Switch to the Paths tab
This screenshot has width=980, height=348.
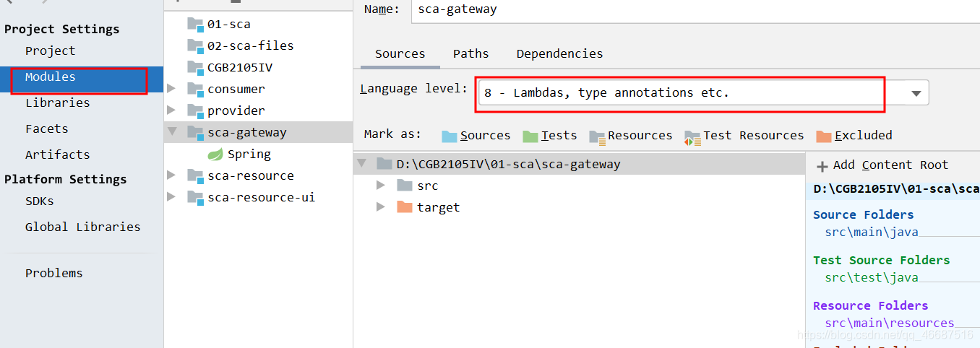pyautogui.click(x=471, y=53)
